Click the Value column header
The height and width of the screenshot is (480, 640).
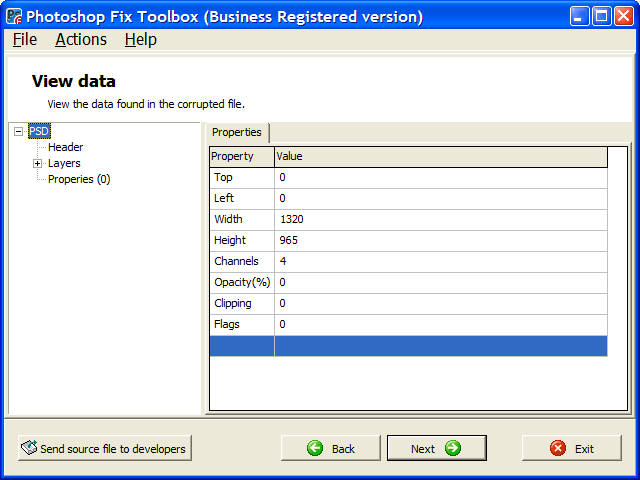coord(441,156)
